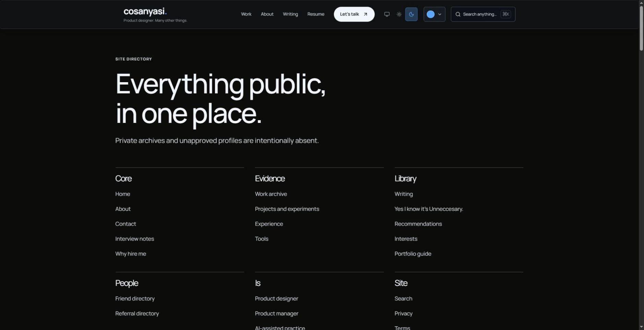Open the Friend directory link

click(x=135, y=299)
